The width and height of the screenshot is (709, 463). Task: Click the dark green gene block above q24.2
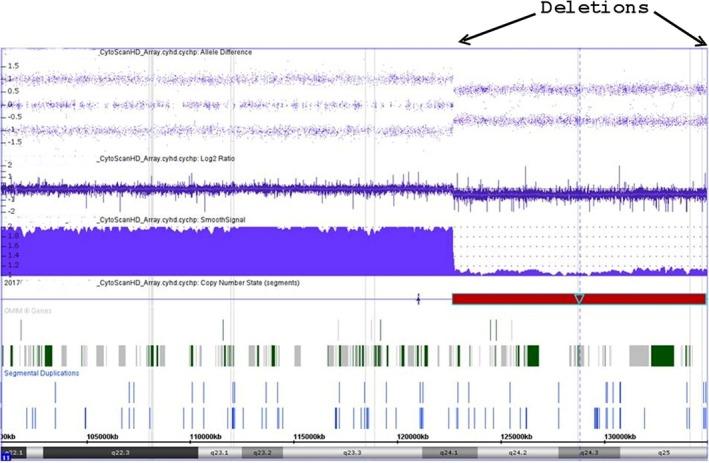pos(534,356)
